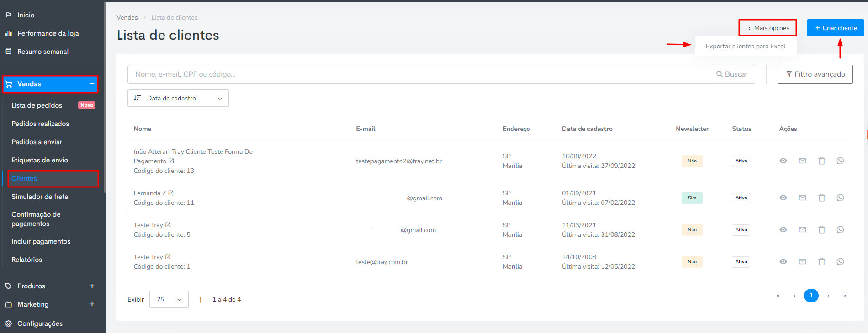Click the envelope icon for Fernanda Z
This screenshot has width=868, height=333.
coord(802,198)
